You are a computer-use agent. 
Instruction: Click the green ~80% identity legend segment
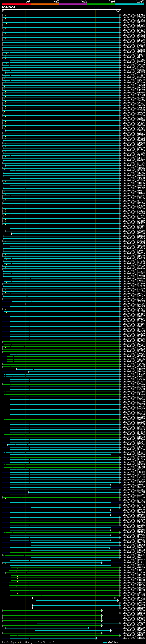point(101,4)
